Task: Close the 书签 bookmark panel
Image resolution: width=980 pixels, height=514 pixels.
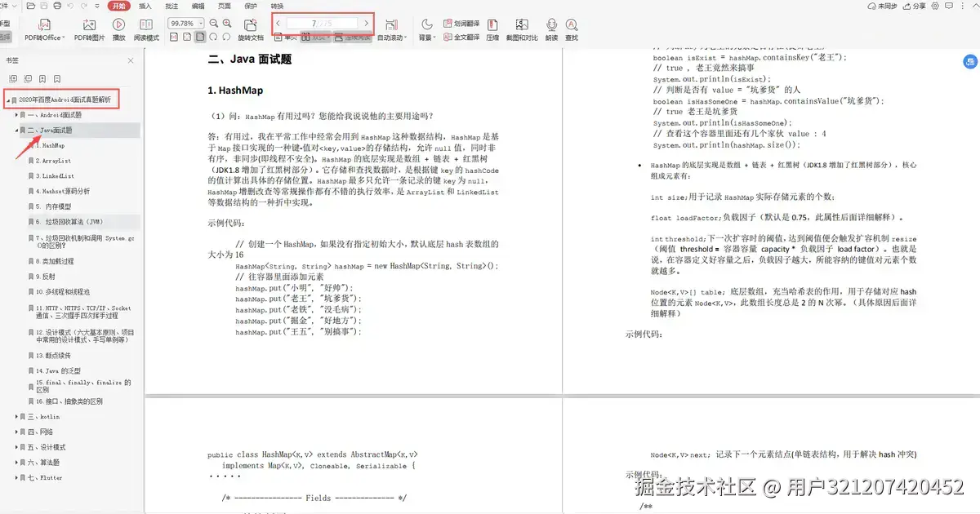Action: pyautogui.click(x=131, y=60)
